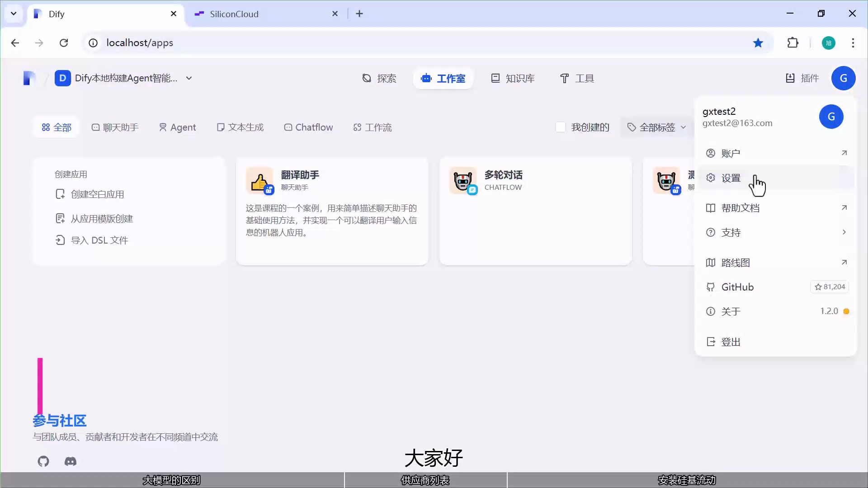Expand the 支持 submenu
The image size is (868, 488).
pyautogui.click(x=776, y=232)
